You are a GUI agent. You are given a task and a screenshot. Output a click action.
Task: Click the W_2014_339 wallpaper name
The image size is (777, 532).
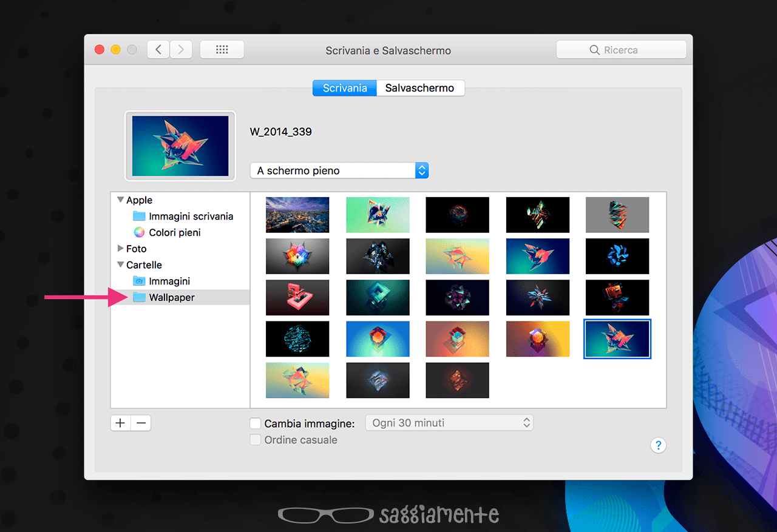point(281,131)
